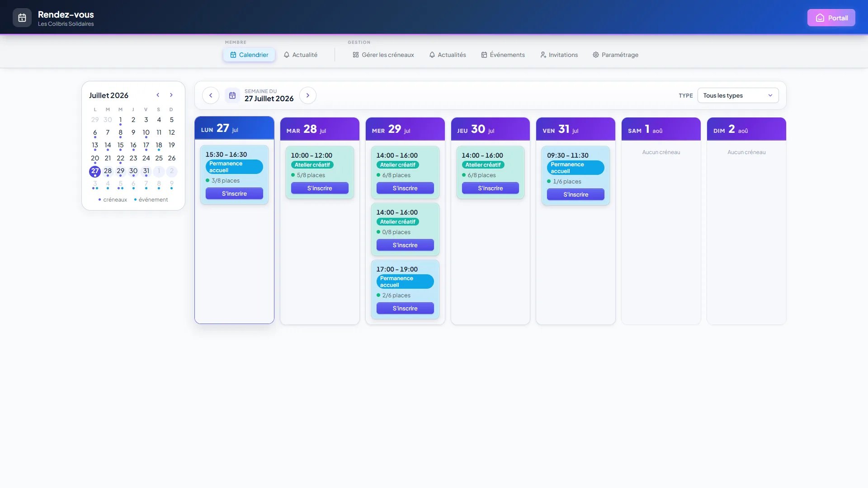This screenshot has width=868, height=488.
Task: Switch to the Calendrier tab
Action: click(249, 55)
